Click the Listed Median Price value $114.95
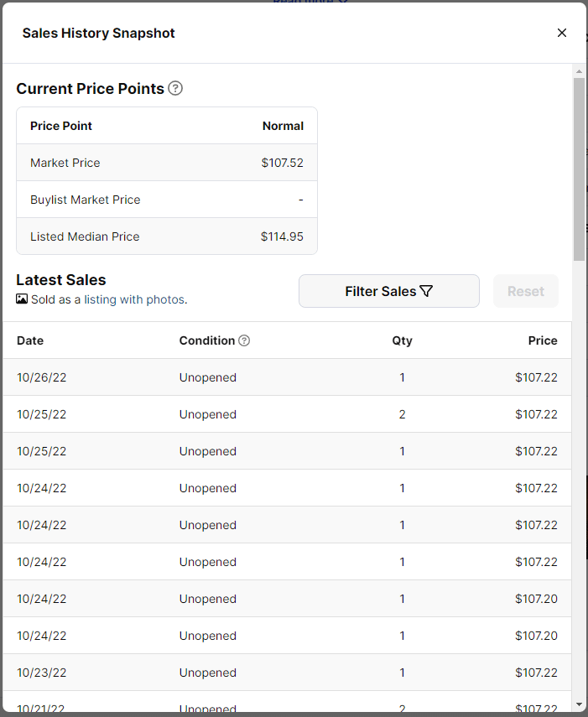The width and height of the screenshot is (588, 717). pyautogui.click(x=282, y=236)
